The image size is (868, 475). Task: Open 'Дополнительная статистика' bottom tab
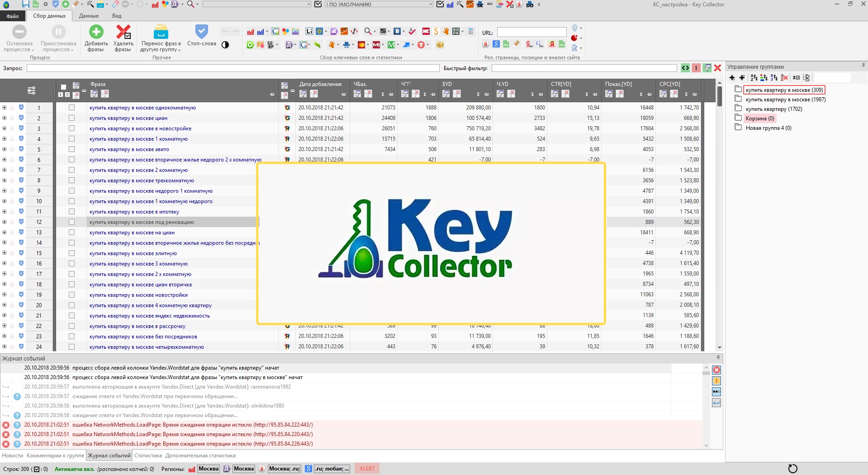[x=200, y=456]
